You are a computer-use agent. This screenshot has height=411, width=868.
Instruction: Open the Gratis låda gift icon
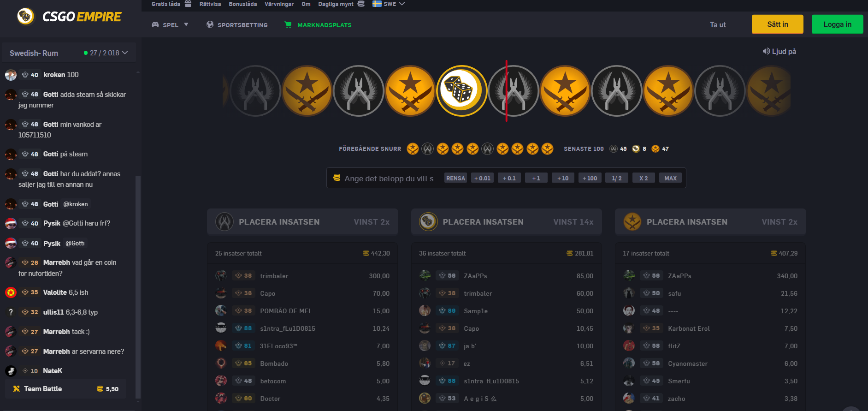point(188,4)
